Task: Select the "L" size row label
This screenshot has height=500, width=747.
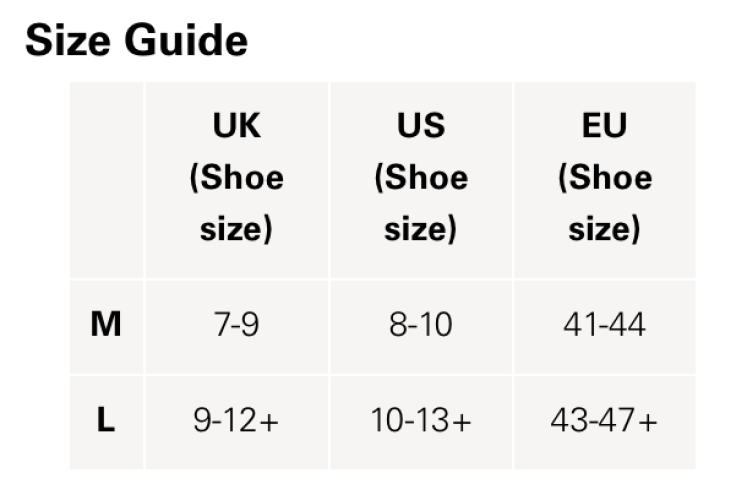Action: pyautogui.click(x=106, y=421)
